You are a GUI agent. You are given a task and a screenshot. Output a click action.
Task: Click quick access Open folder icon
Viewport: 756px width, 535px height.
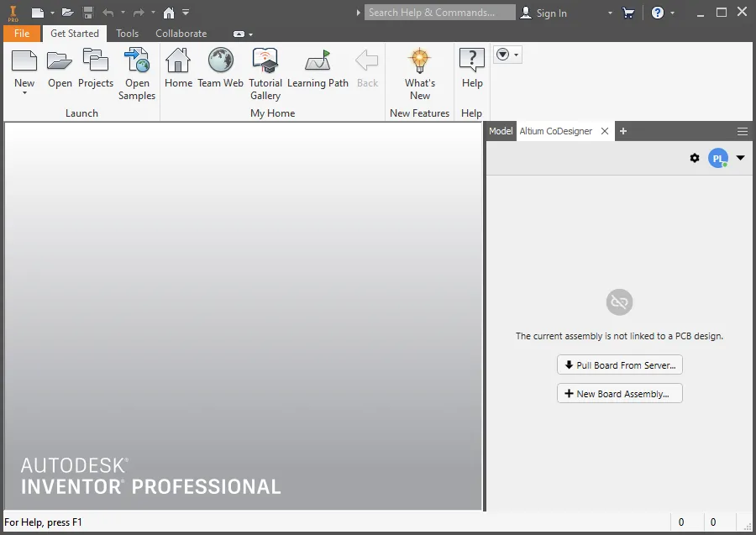[x=67, y=13]
